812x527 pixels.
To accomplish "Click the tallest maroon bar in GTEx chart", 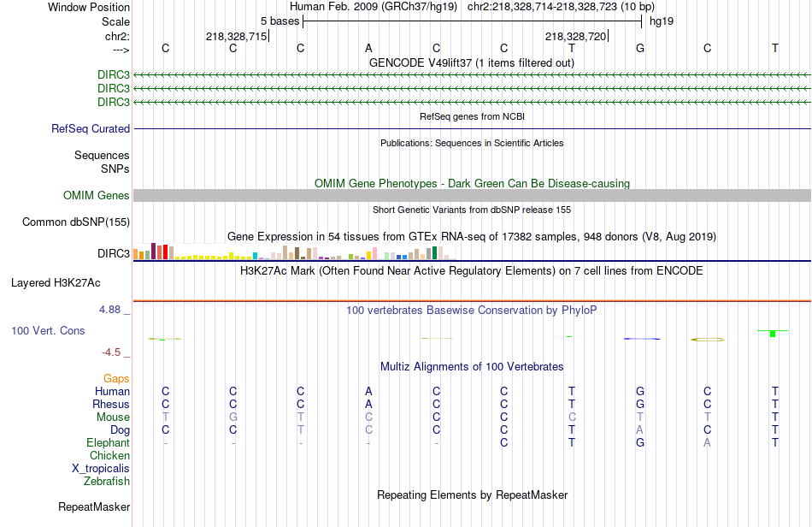I will coord(153,251).
